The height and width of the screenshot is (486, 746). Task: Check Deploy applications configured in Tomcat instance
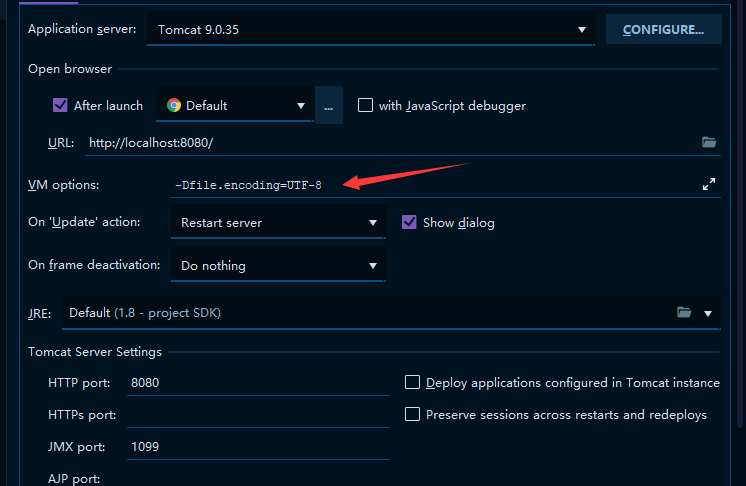[412, 382]
